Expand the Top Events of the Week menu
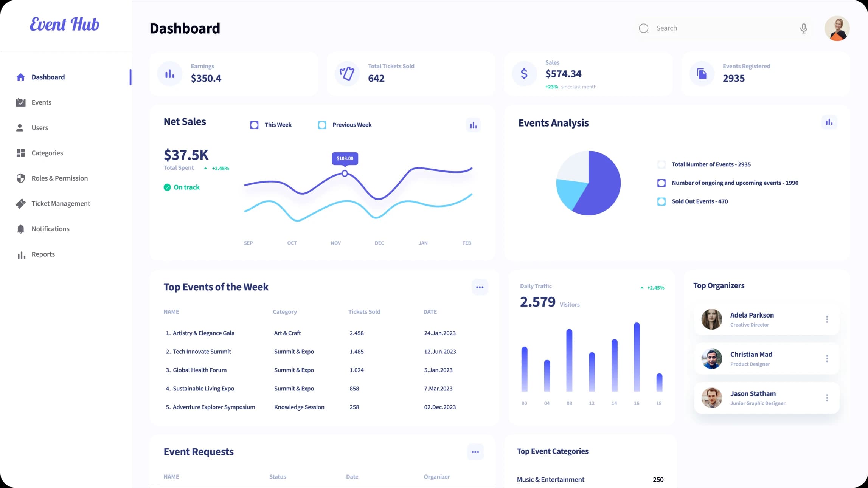868x488 pixels. pyautogui.click(x=479, y=287)
